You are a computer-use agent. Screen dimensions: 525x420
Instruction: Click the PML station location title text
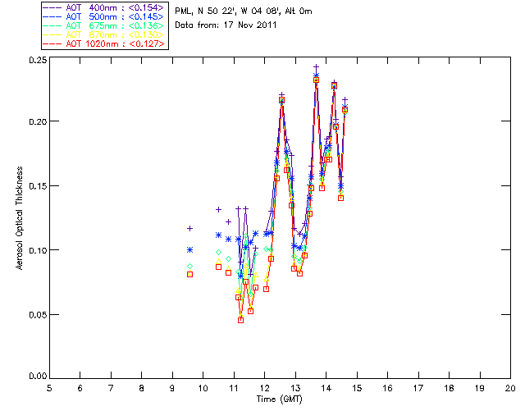pos(244,11)
